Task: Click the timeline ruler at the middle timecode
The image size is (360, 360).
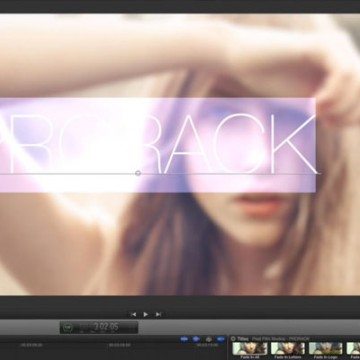Action: pyautogui.click(x=119, y=345)
